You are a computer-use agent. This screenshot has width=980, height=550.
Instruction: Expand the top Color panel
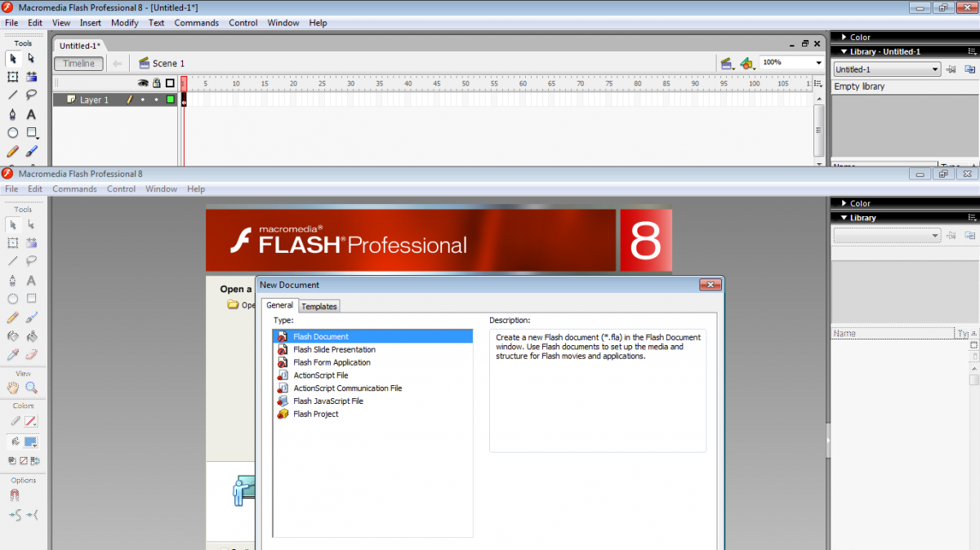(x=844, y=38)
